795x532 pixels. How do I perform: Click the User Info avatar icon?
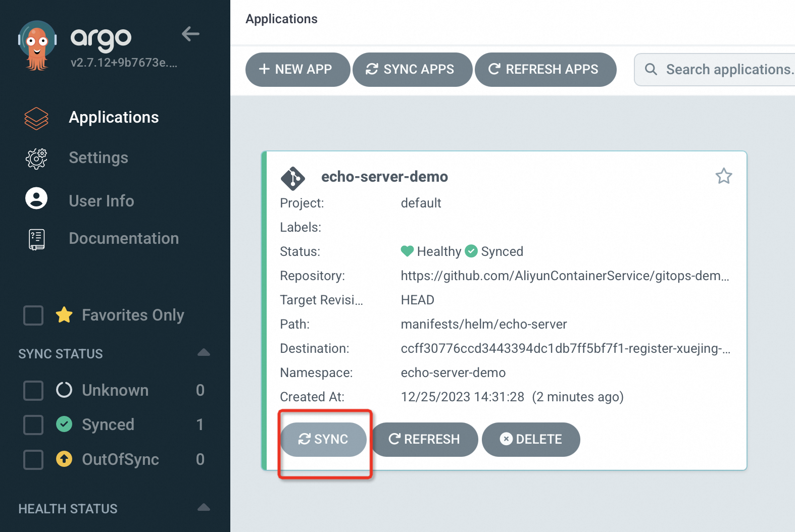pos(36,198)
